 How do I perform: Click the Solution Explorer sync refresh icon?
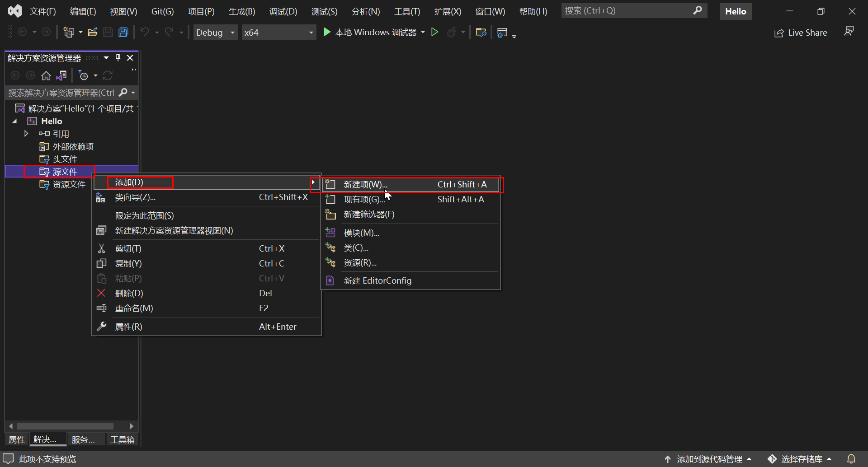[108, 75]
